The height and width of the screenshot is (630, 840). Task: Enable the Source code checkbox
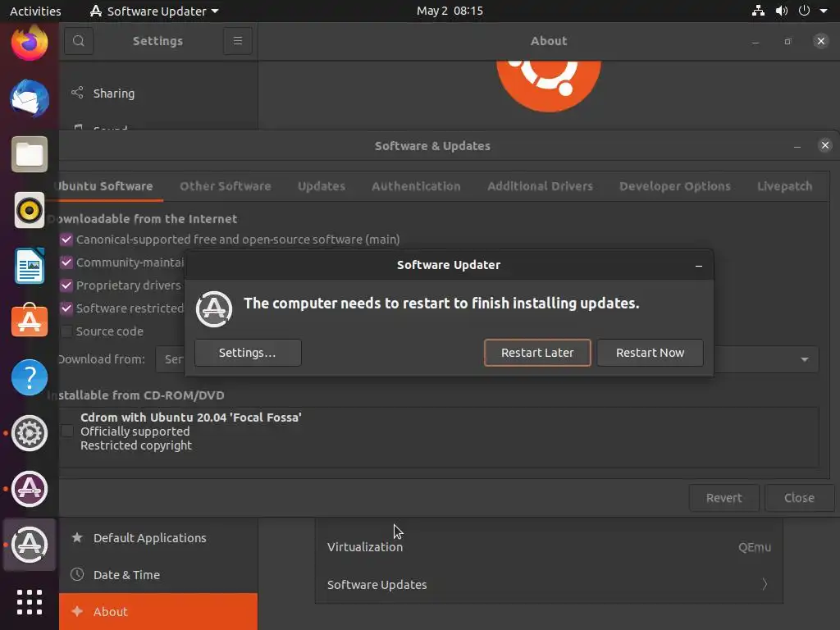[x=66, y=331]
